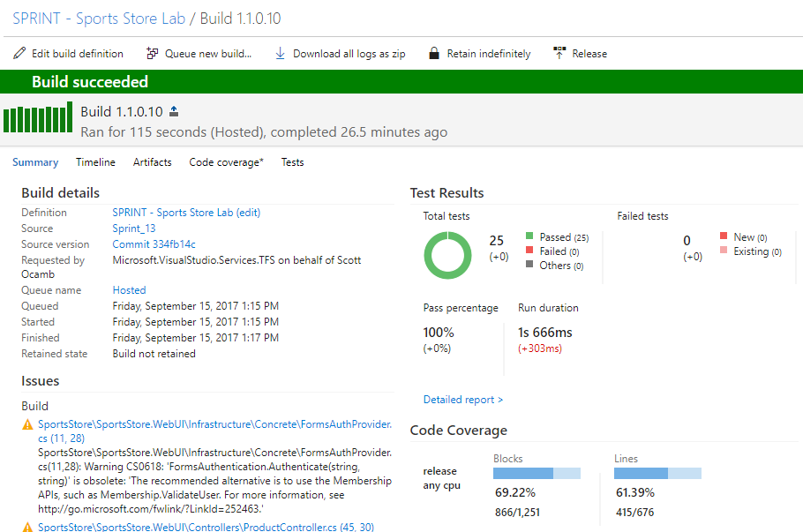
Task: Open the Detailed report link
Action: 463,400
